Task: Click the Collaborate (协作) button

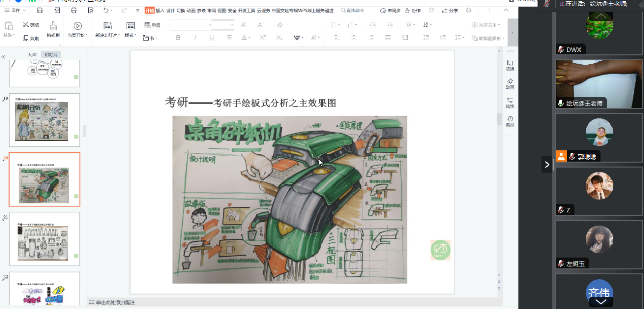Action: tap(413, 10)
